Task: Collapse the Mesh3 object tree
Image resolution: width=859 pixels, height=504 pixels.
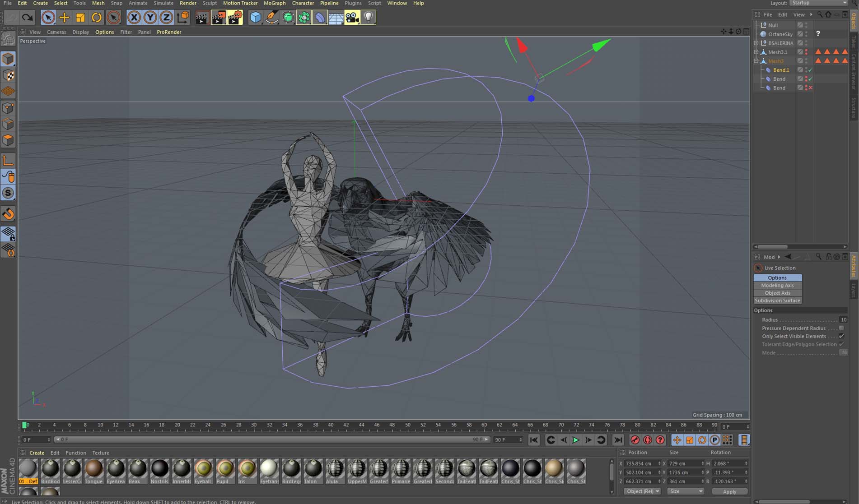Action: [x=756, y=61]
